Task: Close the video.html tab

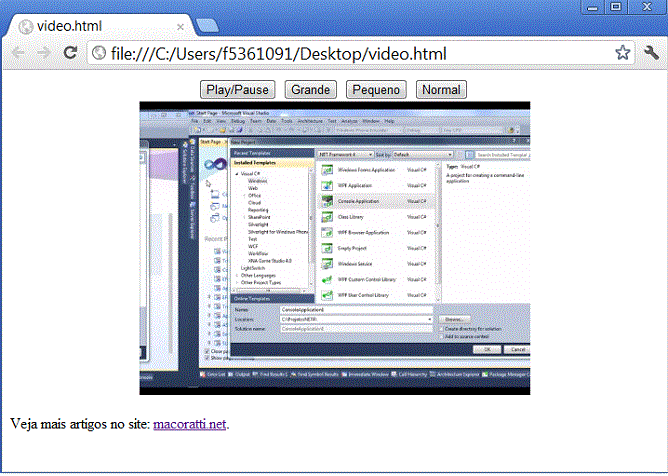Action: pyautogui.click(x=180, y=26)
